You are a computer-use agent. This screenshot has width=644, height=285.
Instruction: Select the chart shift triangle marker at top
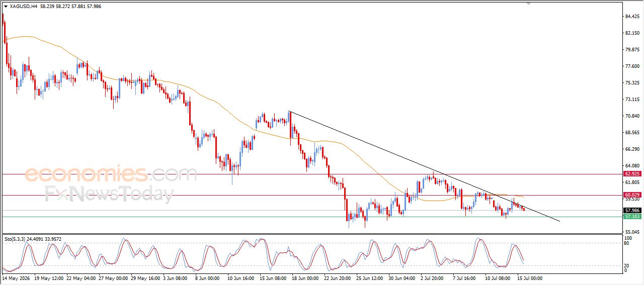(x=528, y=4)
